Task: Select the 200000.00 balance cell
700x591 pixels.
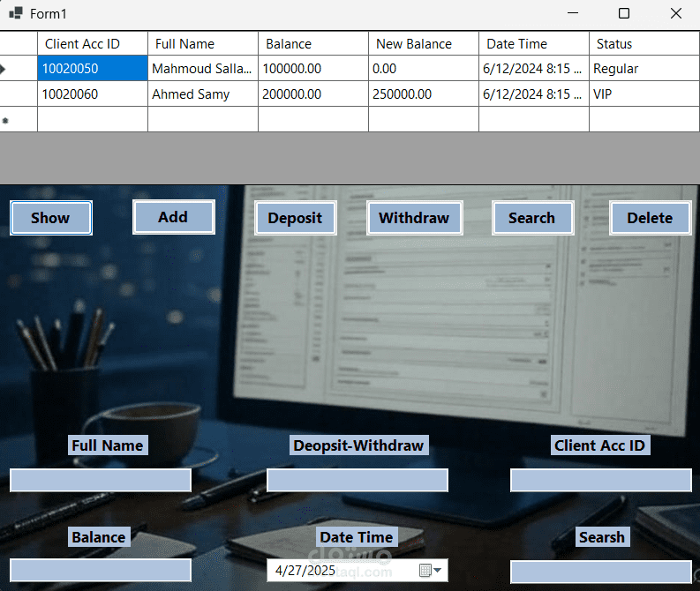Action: tap(313, 94)
